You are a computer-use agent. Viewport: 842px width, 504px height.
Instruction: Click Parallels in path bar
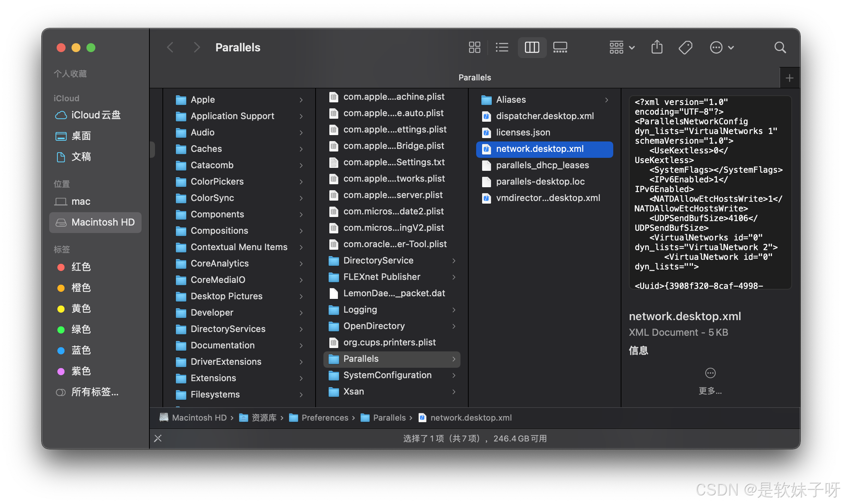click(383, 418)
